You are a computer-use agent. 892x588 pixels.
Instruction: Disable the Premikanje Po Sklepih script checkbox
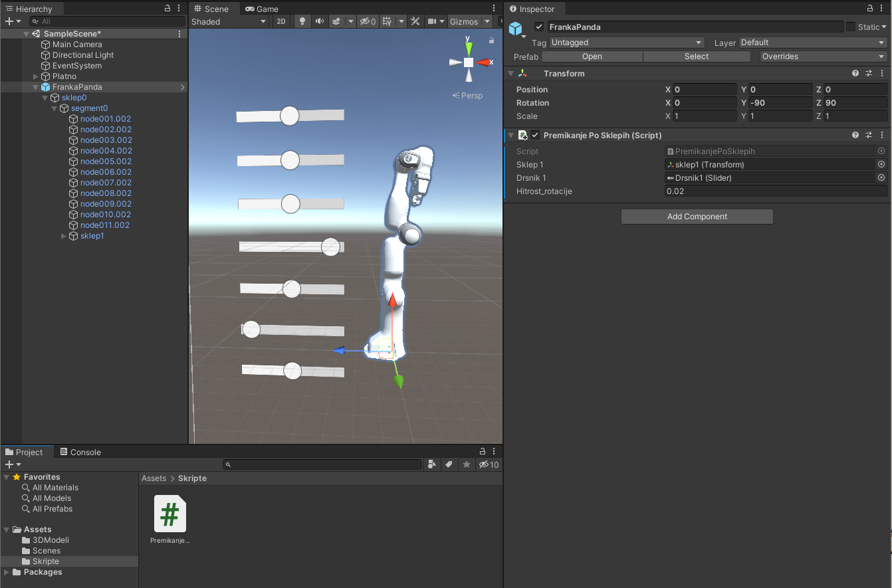535,136
